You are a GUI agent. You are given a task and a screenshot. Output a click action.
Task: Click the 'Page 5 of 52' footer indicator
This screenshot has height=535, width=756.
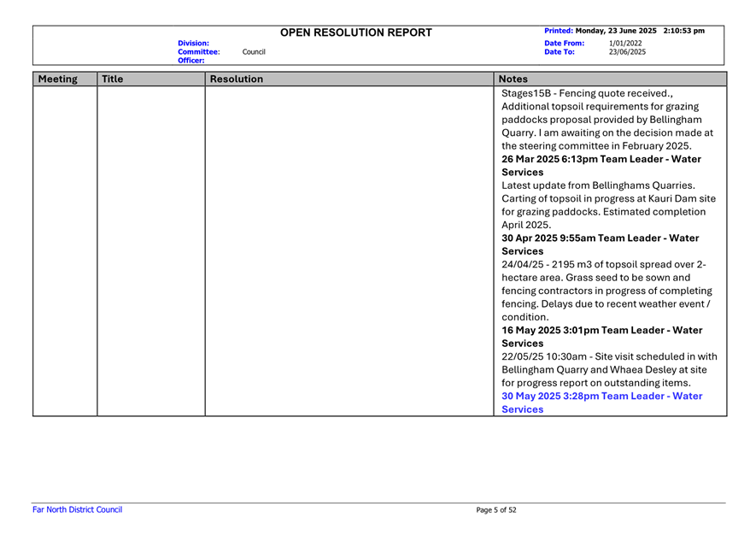pos(496,510)
